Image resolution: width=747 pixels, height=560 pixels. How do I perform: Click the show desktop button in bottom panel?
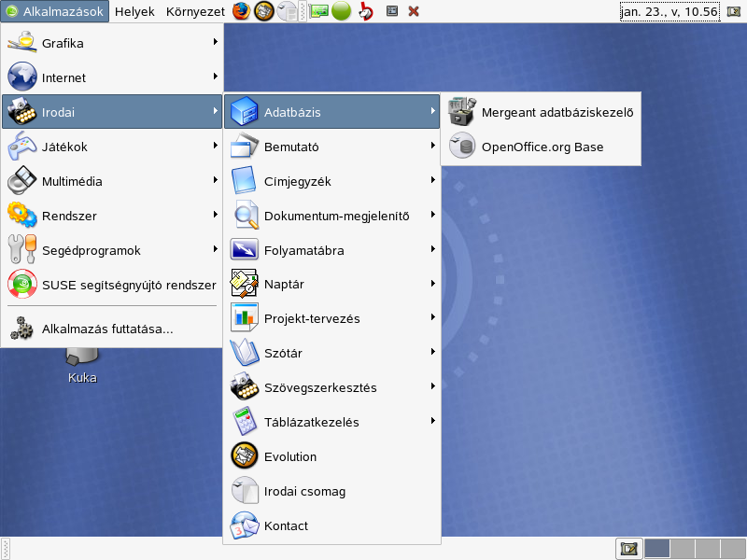628,549
